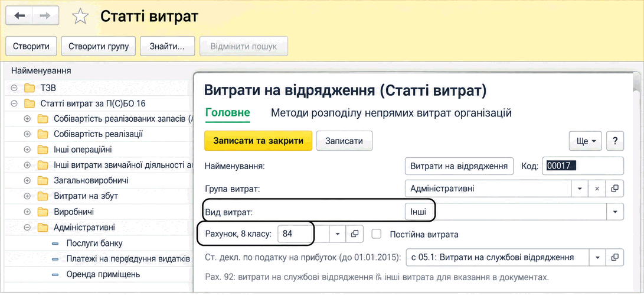The height and width of the screenshot is (295, 644).
Task: Open the Вид витрат dropdown arrow
Action: pos(615,212)
